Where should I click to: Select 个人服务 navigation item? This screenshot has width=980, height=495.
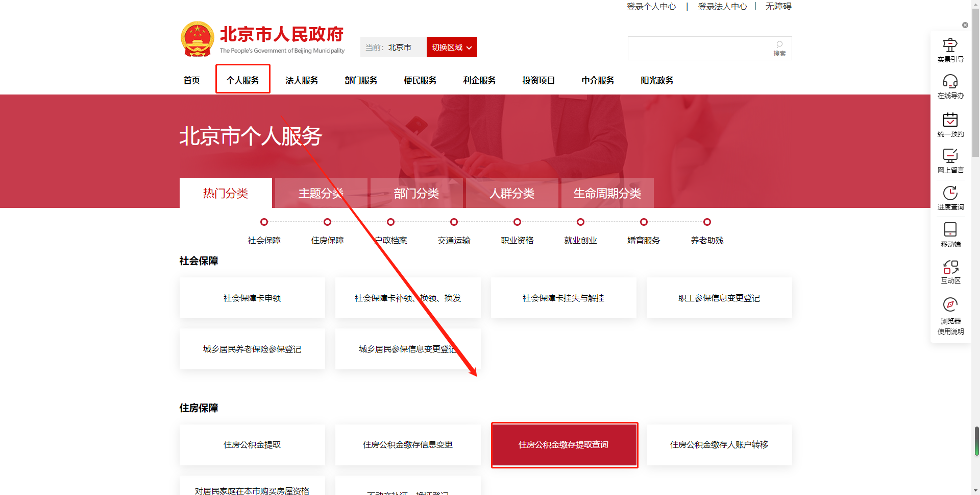(x=242, y=80)
